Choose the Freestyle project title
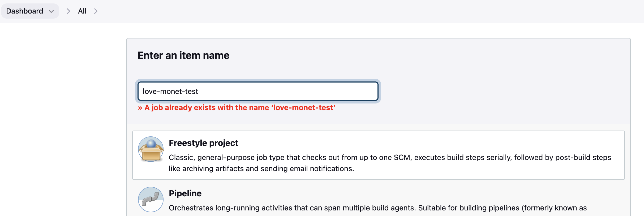 pyautogui.click(x=204, y=143)
